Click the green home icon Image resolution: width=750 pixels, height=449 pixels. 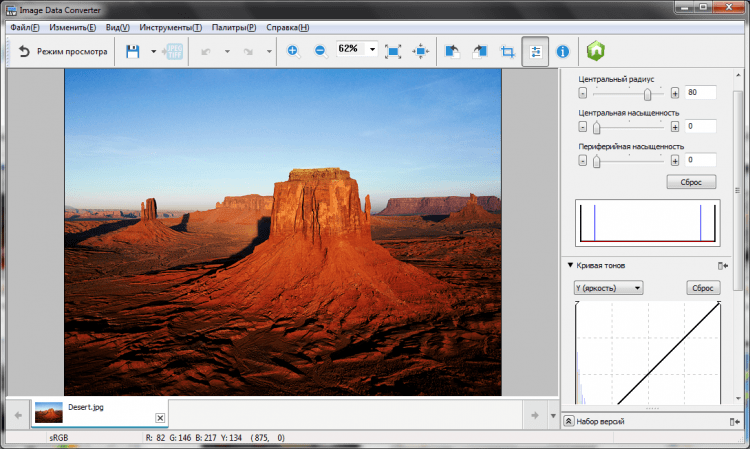coord(597,51)
